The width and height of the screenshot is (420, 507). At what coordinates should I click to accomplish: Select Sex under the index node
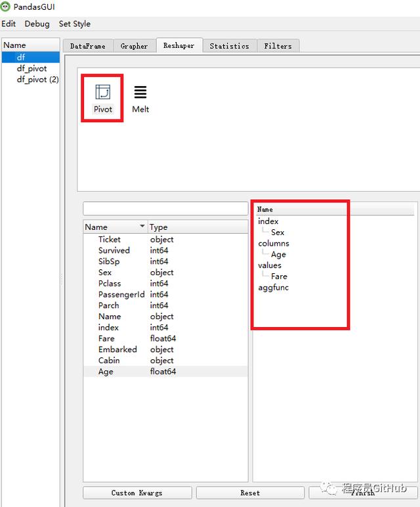point(278,232)
